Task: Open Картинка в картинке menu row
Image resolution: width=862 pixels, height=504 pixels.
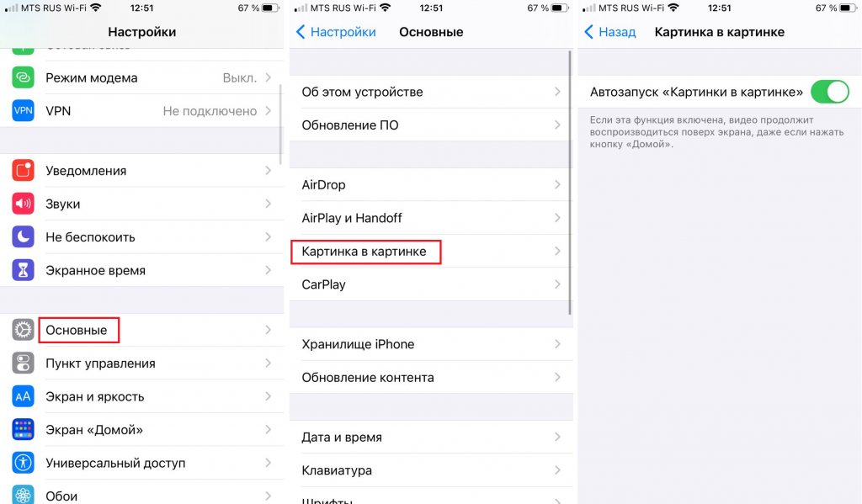Action: (431, 252)
